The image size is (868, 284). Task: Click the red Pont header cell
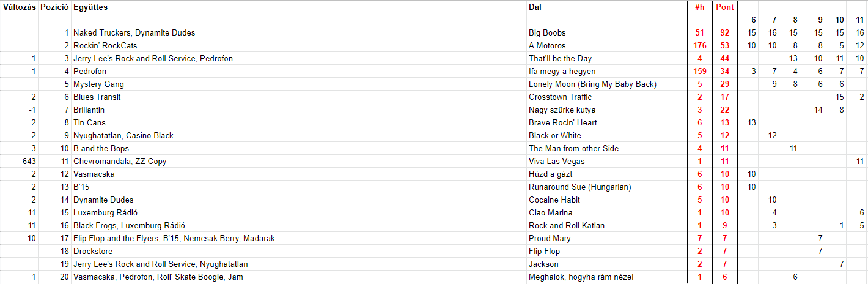pyautogui.click(x=725, y=7)
